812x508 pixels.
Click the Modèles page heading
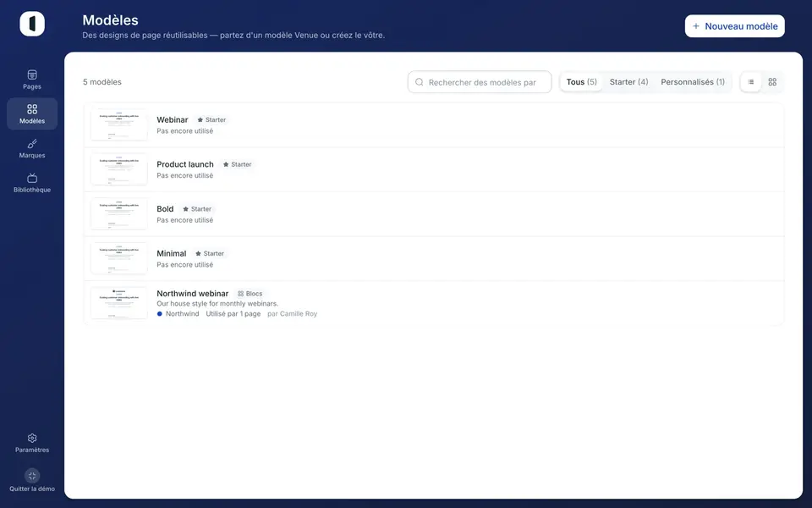(x=110, y=20)
